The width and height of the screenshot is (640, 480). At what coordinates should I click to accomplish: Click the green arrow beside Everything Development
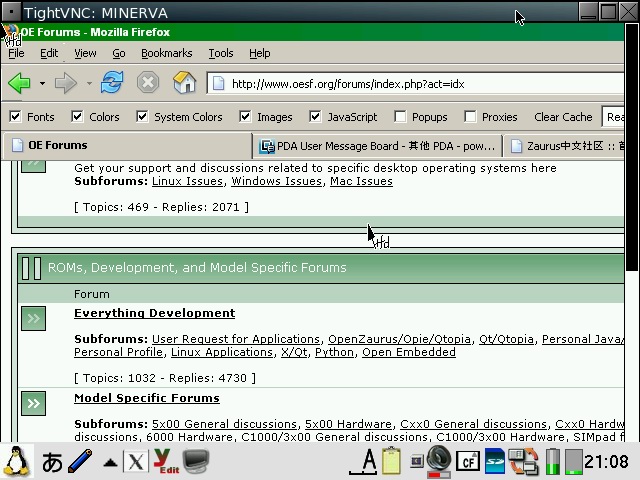point(34,319)
